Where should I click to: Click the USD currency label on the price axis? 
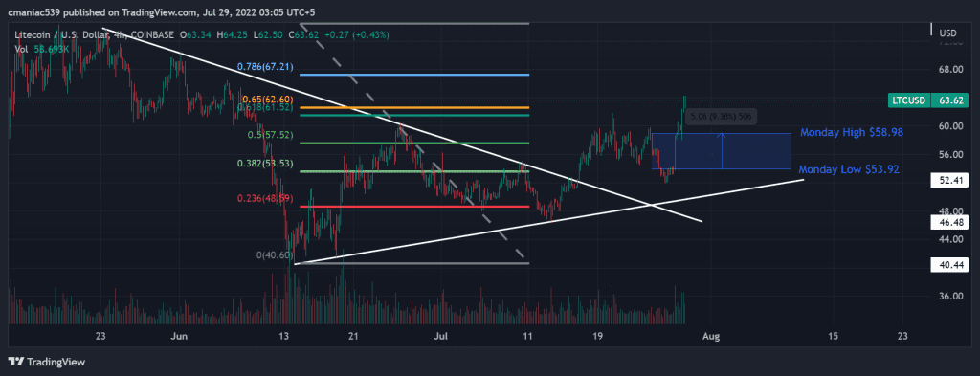(x=948, y=33)
